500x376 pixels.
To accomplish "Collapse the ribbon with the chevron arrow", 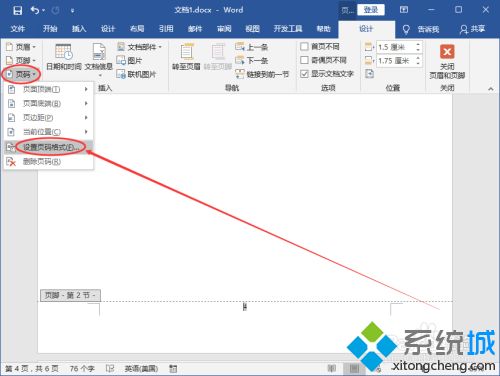I will pyautogui.click(x=490, y=89).
